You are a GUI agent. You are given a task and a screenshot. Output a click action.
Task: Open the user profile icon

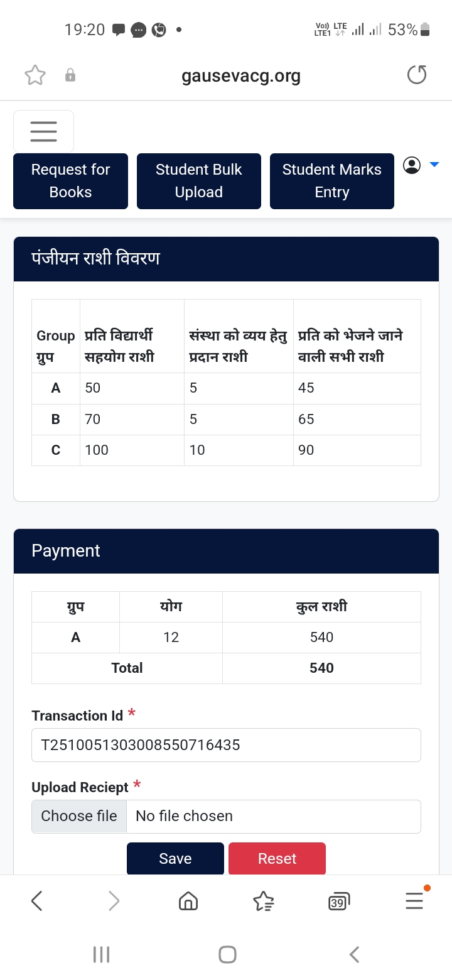[x=412, y=165]
